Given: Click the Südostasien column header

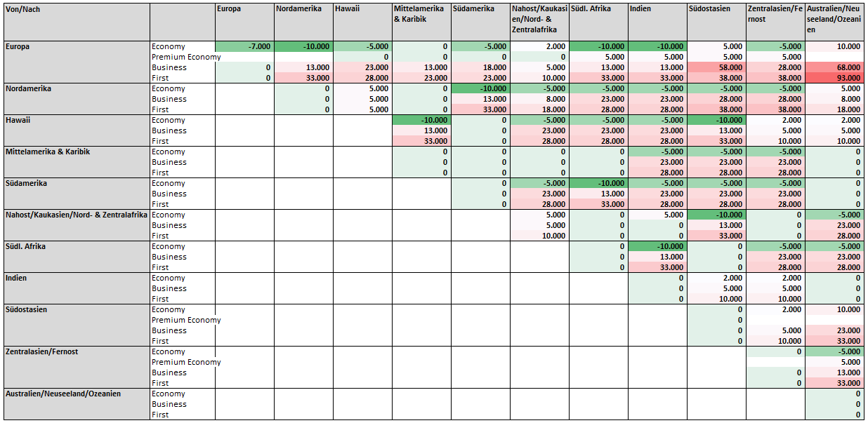Looking at the screenshot, I should (x=716, y=22).
